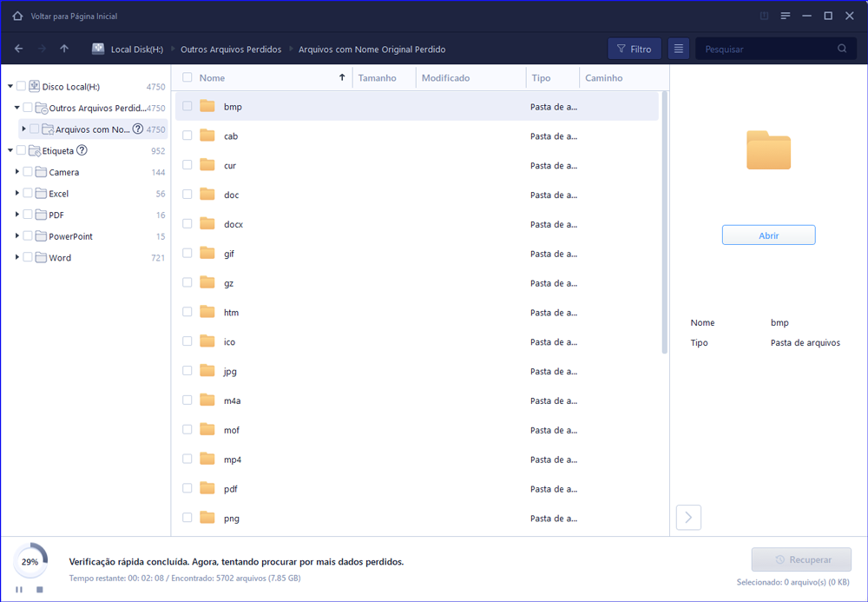The image size is (868, 602).
Task: Click Local Disk(H:) breadcrumb
Action: (x=137, y=50)
